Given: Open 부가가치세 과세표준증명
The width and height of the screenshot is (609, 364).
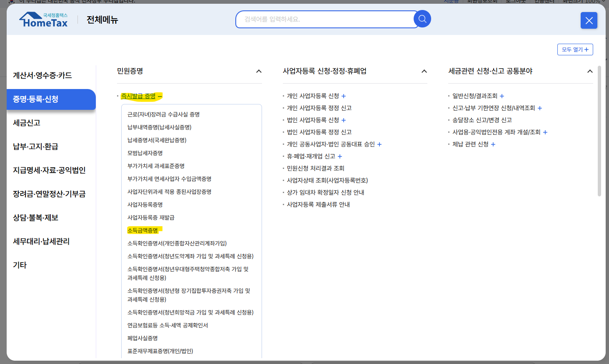Looking at the screenshot, I should click(x=156, y=166).
